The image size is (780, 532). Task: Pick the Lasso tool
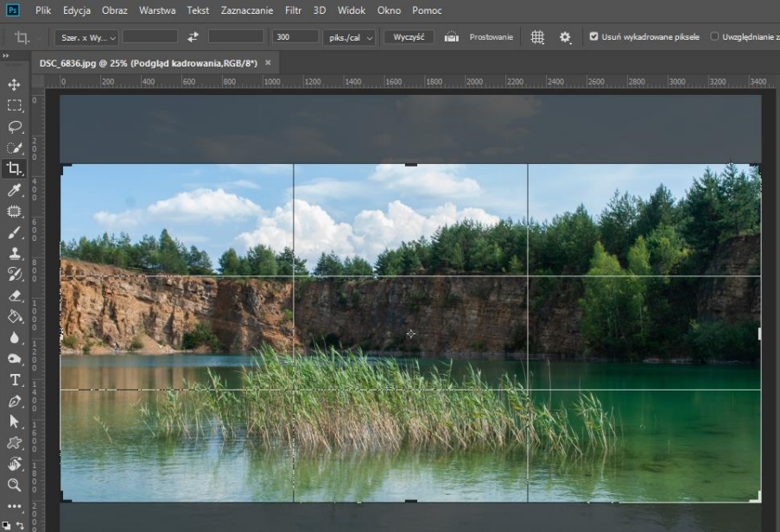15,127
